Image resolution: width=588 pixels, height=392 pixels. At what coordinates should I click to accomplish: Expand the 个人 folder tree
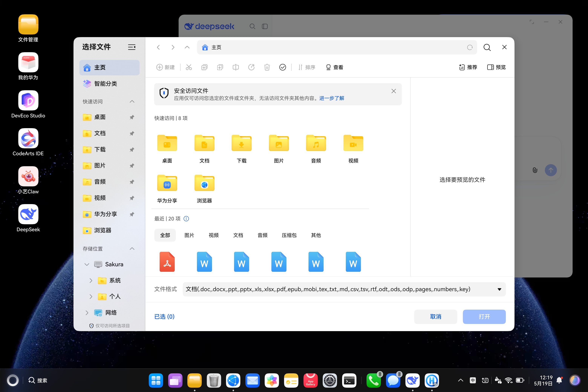[91, 296]
